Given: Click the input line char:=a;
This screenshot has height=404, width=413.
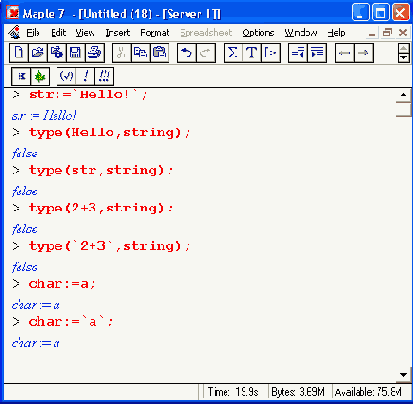Looking at the screenshot, I should click(x=62, y=284).
